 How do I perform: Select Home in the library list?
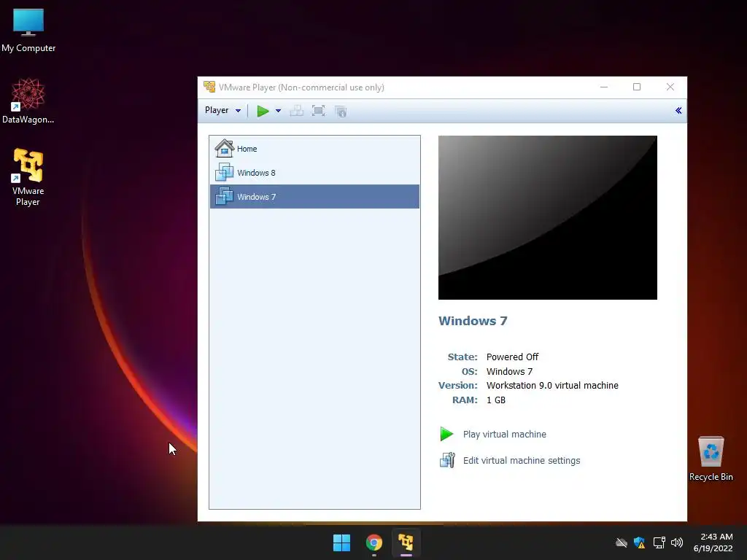(314, 149)
